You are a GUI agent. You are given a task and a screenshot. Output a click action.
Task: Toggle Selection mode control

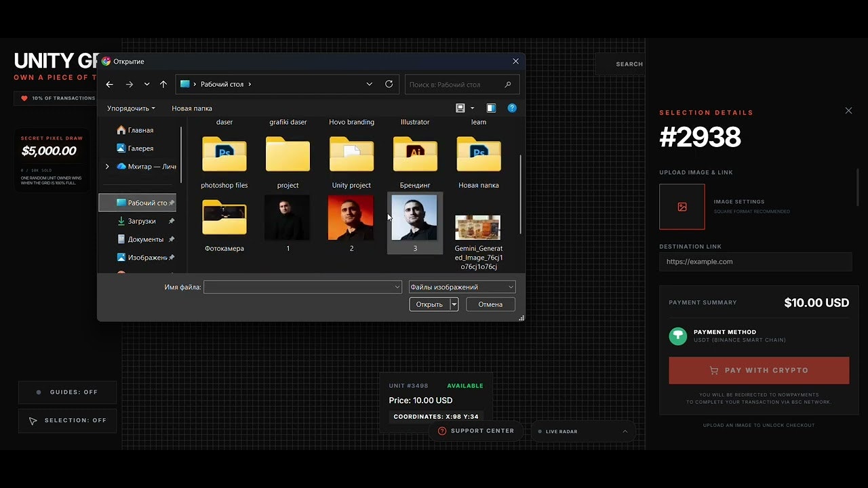67,420
